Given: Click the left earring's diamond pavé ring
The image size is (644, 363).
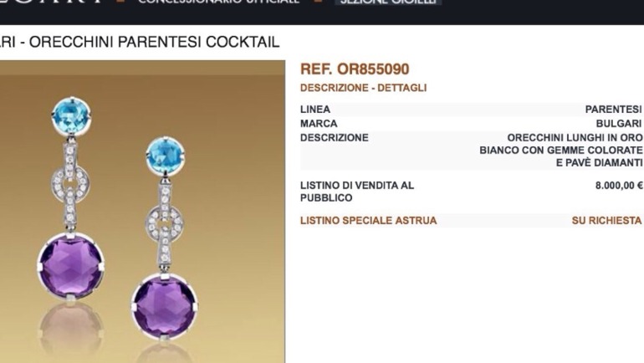Looking at the screenshot, I should (70, 184).
